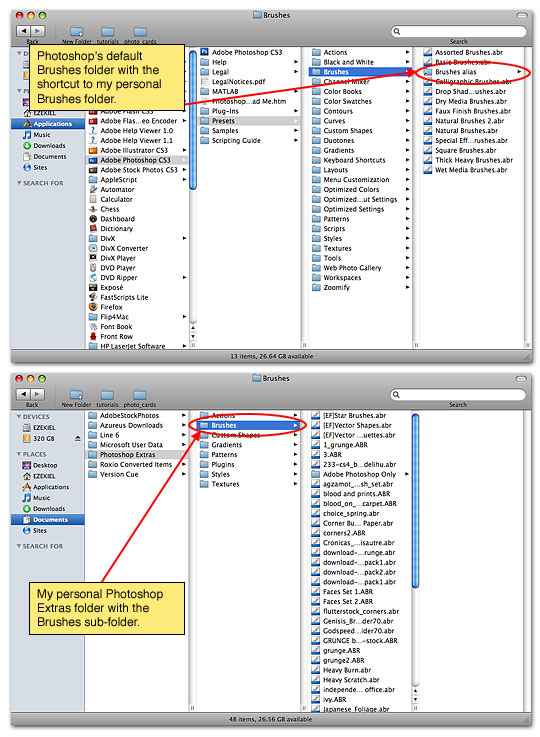Eject the 320 GB drive

(x=78, y=439)
